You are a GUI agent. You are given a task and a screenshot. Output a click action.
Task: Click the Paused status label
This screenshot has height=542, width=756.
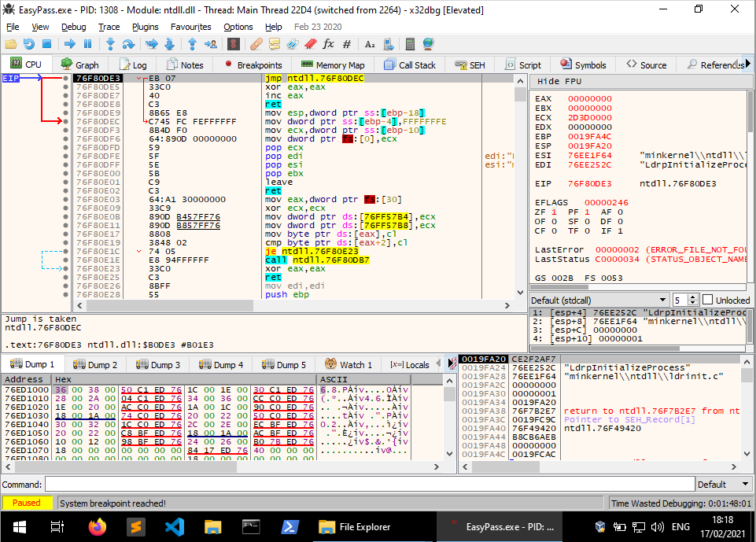pos(27,503)
